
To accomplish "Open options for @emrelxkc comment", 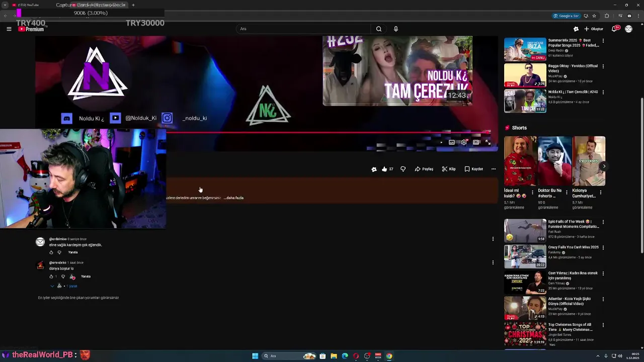I will pyautogui.click(x=493, y=262).
